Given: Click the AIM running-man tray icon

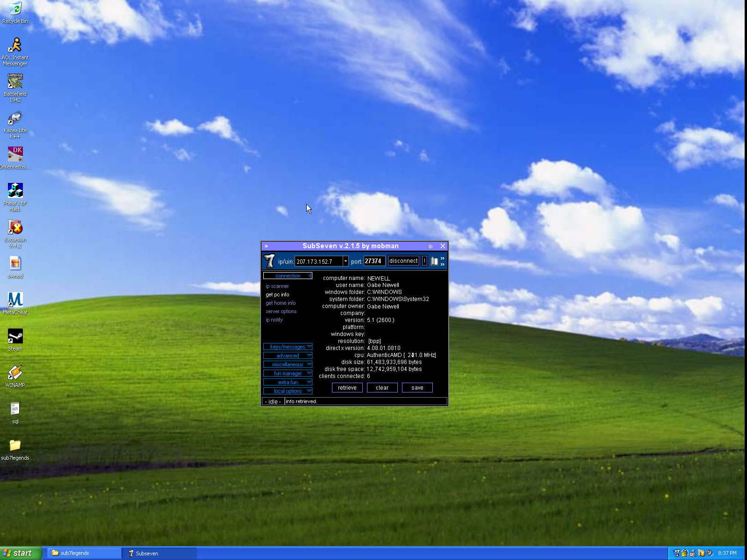Looking at the screenshot, I should tap(684, 553).
